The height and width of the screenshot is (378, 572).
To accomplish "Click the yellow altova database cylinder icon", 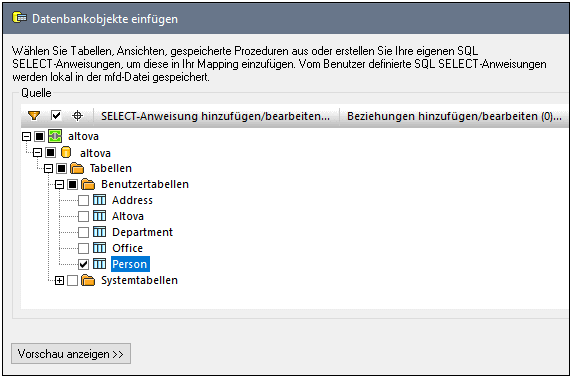I will coord(66,153).
